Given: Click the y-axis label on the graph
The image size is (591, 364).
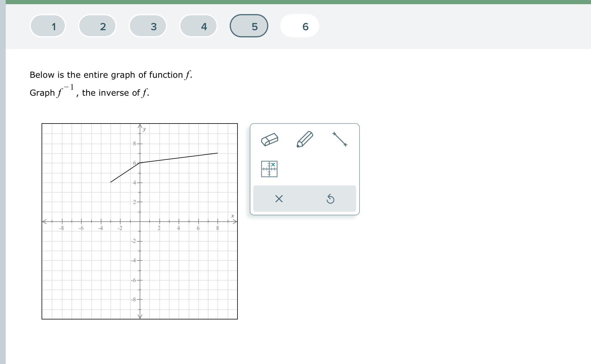Looking at the screenshot, I should (x=144, y=129).
